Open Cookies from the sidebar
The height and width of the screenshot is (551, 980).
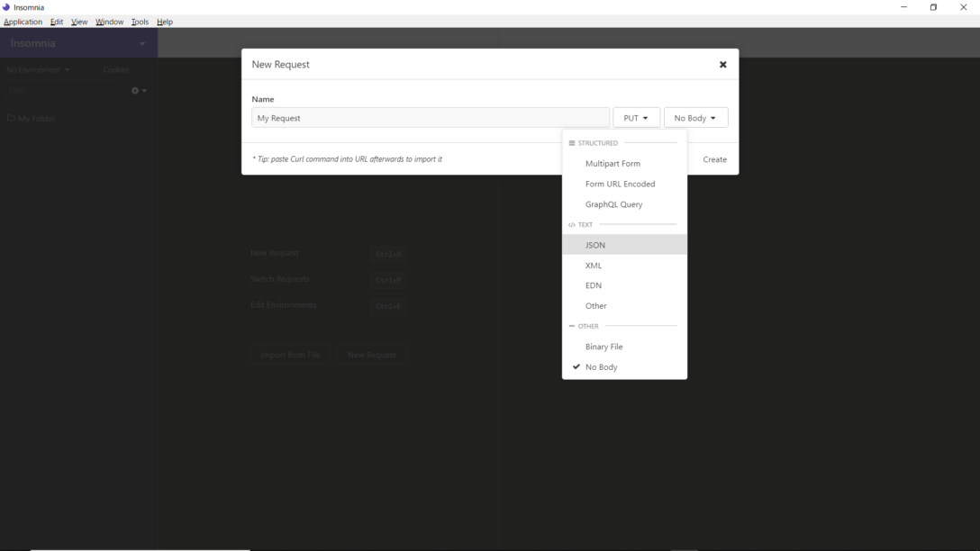[x=116, y=69]
